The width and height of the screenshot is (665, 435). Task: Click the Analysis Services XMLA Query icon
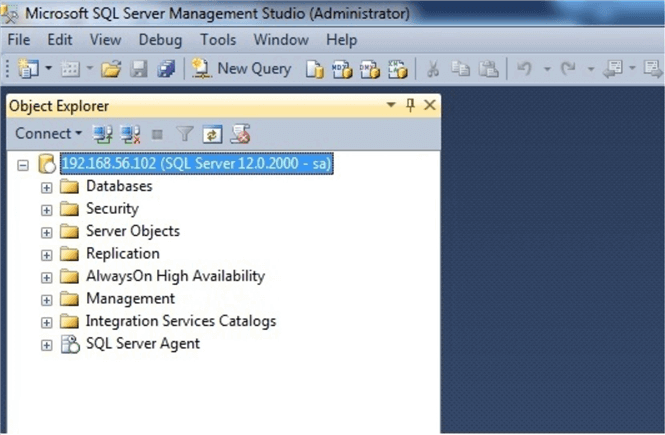397,69
